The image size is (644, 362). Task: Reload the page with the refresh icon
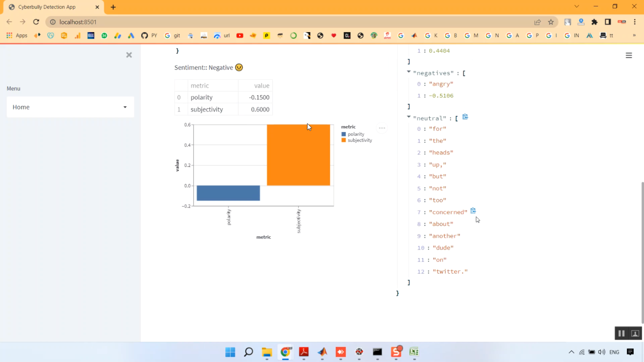click(x=36, y=22)
